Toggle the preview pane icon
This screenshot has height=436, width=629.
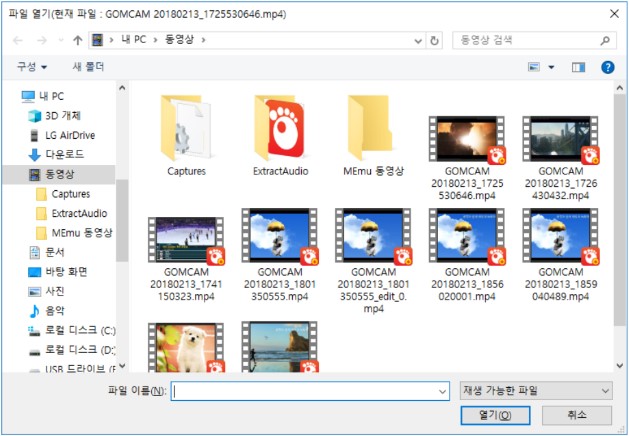pos(578,67)
